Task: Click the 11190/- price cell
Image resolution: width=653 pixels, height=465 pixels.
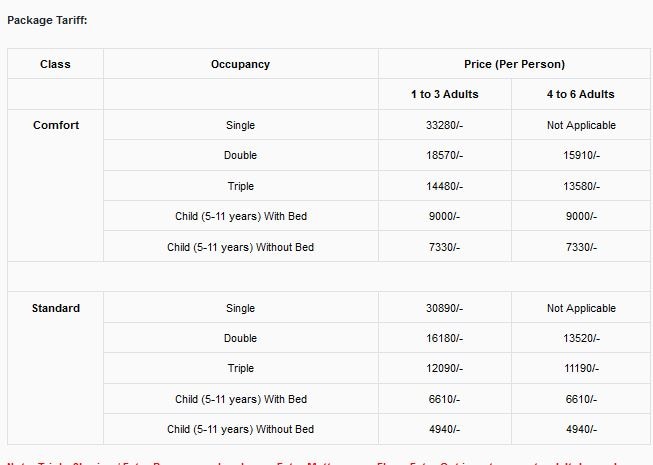Action: (580, 369)
